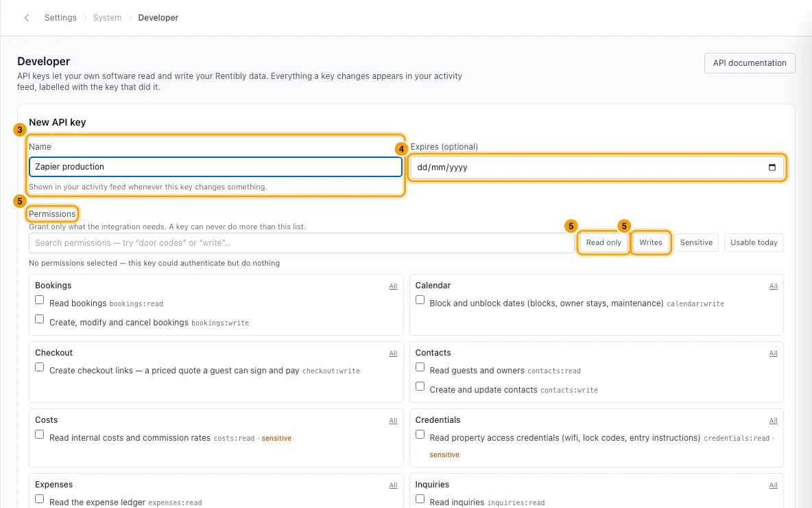This screenshot has width=812, height=508.
Task: Apply the Read only permission filter
Action: coord(604,242)
